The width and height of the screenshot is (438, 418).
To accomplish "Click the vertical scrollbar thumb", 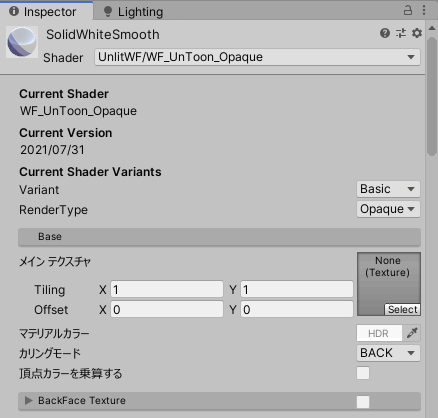I will pos(432,96).
